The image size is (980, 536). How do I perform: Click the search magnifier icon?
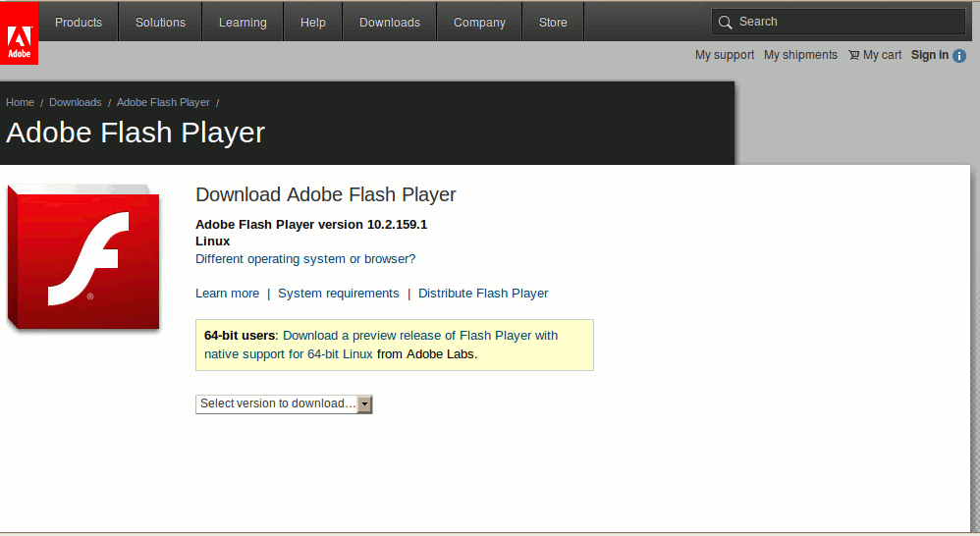[726, 22]
